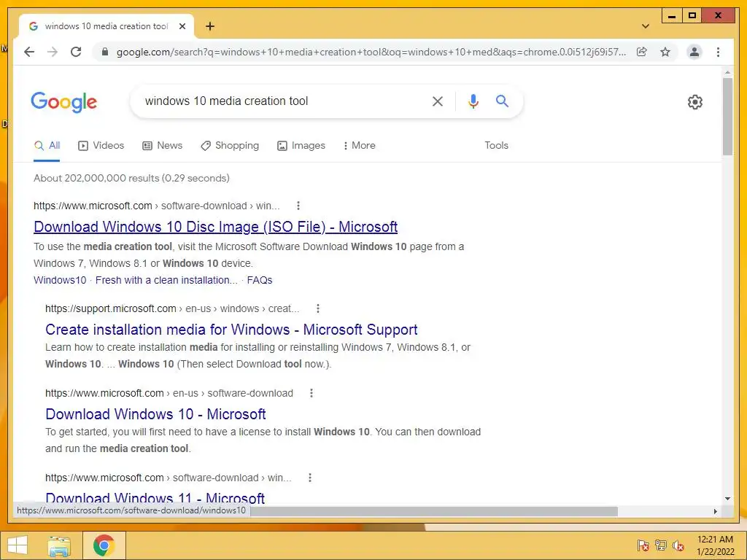Image resolution: width=747 pixels, height=560 pixels.
Task: Open Download Windows 10 - Microsoft result
Action: click(x=155, y=414)
